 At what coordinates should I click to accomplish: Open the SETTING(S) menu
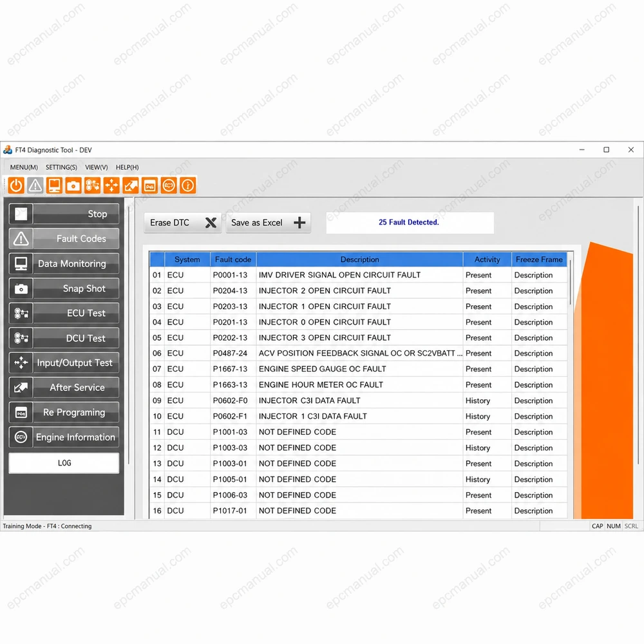tap(61, 167)
